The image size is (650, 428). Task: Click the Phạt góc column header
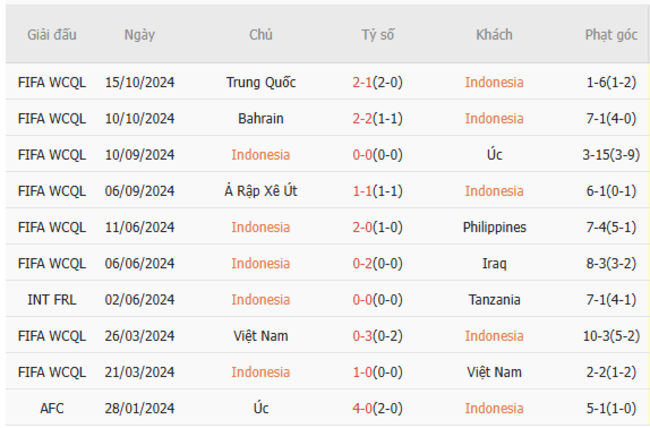611,35
